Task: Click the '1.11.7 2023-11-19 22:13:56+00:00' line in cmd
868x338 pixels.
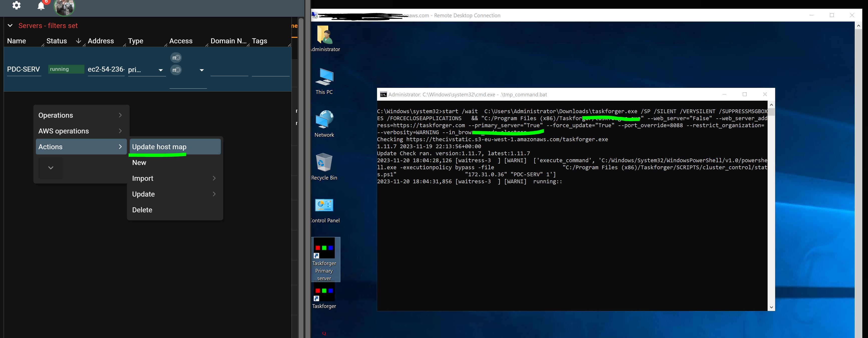Action: [x=429, y=146]
